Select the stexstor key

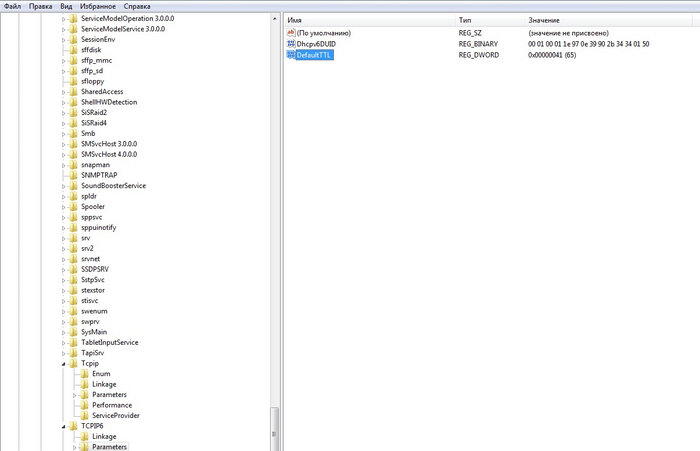click(93, 290)
